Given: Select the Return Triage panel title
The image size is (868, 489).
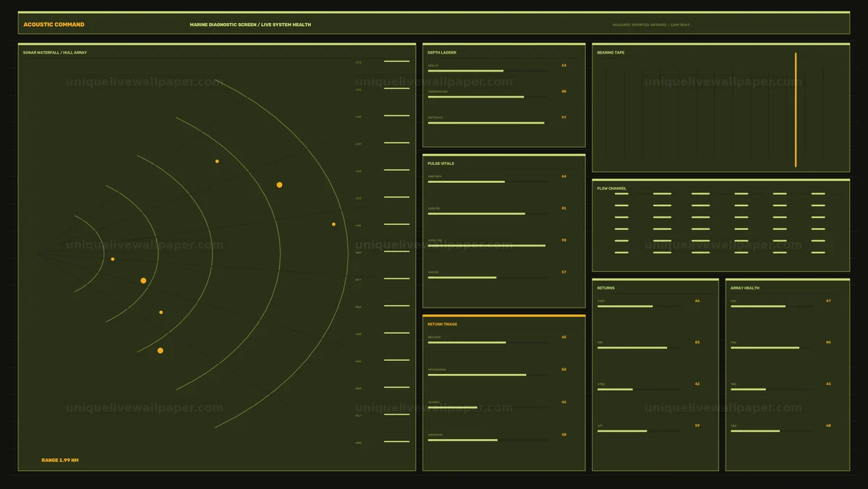Looking at the screenshot, I should click(x=443, y=324).
